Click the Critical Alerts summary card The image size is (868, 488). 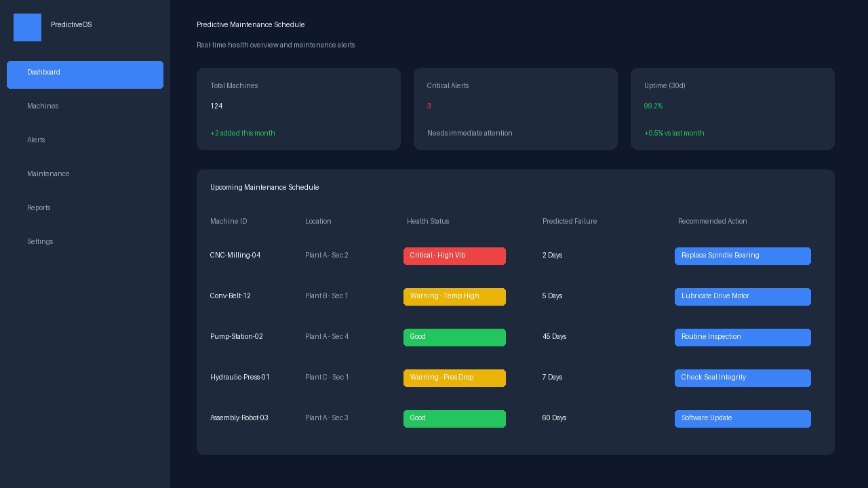(x=515, y=108)
